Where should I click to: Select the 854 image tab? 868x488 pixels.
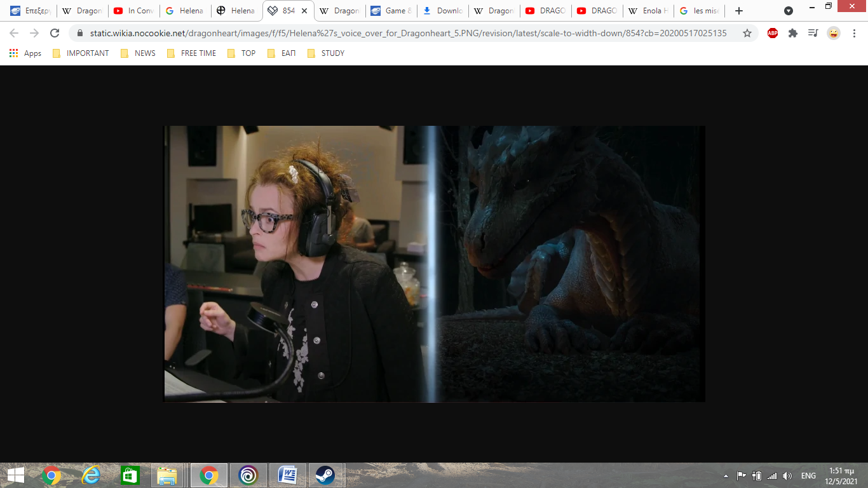click(x=288, y=11)
